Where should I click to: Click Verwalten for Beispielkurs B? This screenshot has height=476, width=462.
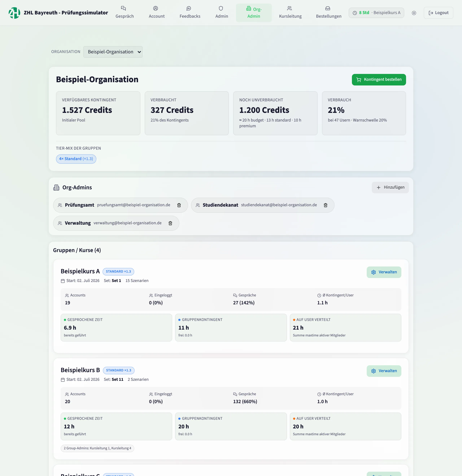pos(384,371)
